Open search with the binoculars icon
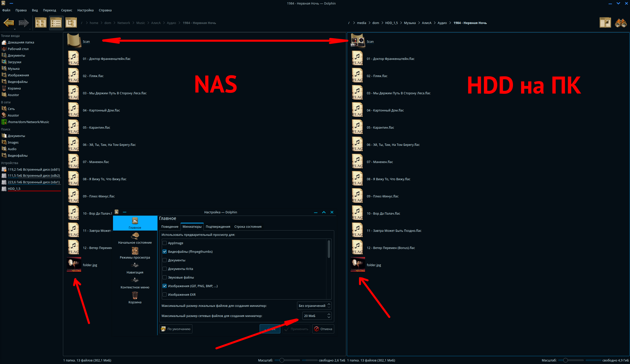The height and width of the screenshot is (364, 630). (620, 23)
